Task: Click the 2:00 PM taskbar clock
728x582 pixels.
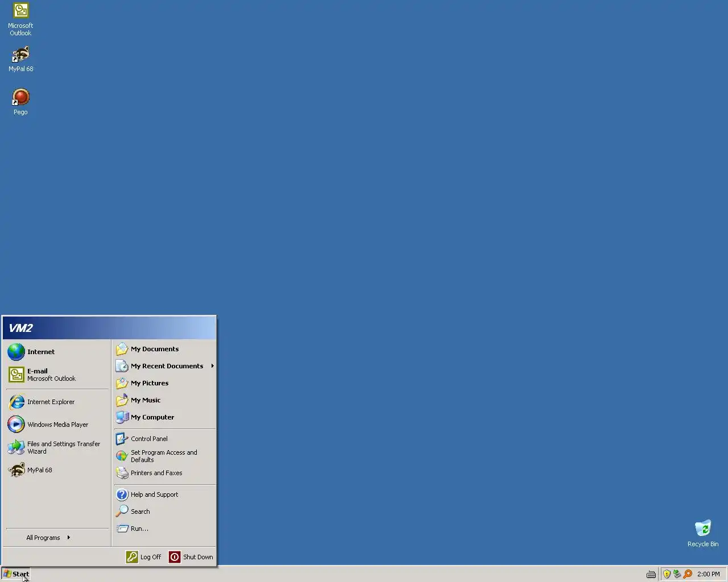Action: pyautogui.click(x=709, y=574)
